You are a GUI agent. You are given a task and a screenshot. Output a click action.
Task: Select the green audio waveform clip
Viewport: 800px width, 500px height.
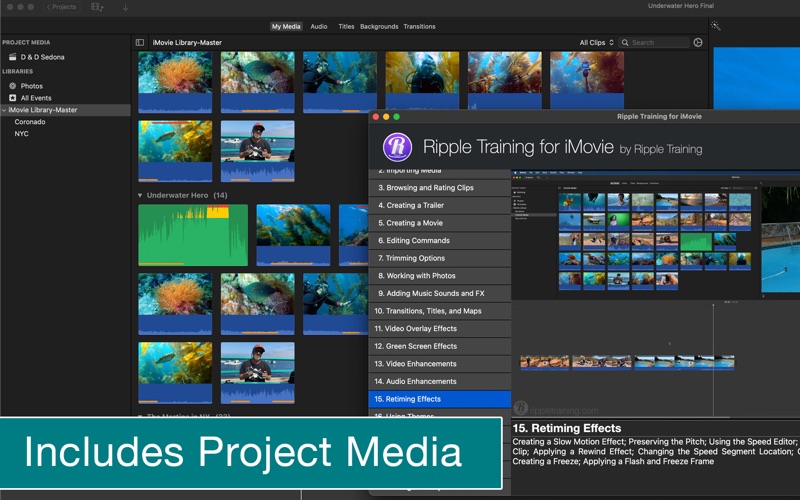tap(193, 235)
